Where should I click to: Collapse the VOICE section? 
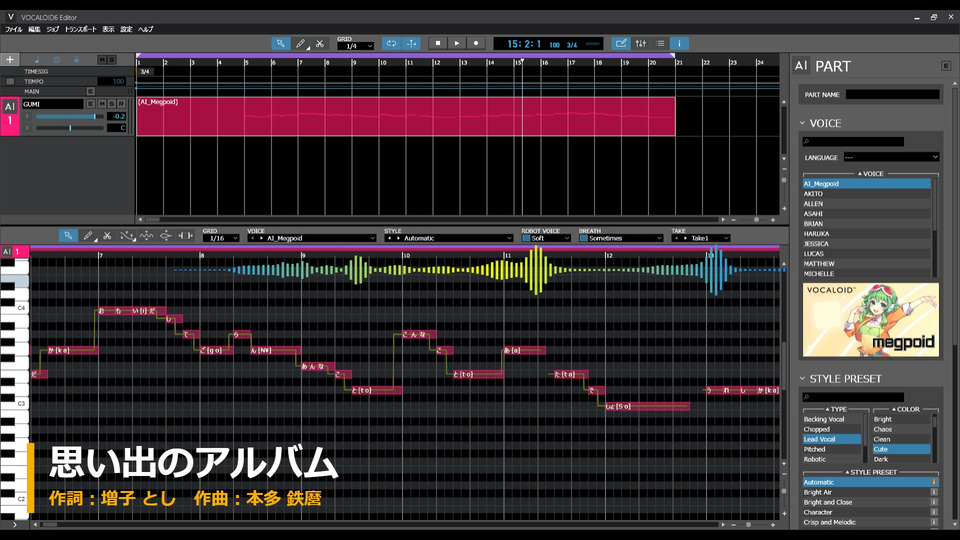(x=802, y=123)
